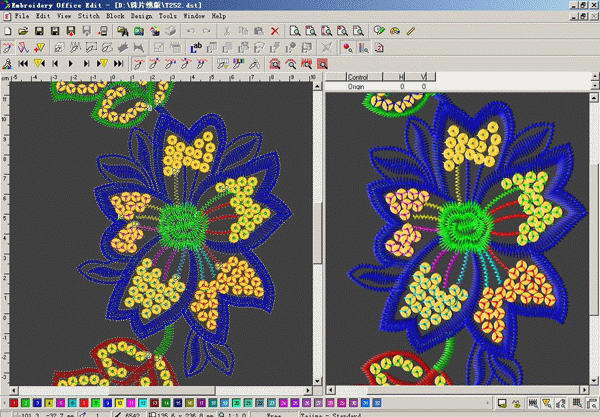The image size is (600, 417).
Task: Click the red X delete icon
Action: click(x=275, y=32)
